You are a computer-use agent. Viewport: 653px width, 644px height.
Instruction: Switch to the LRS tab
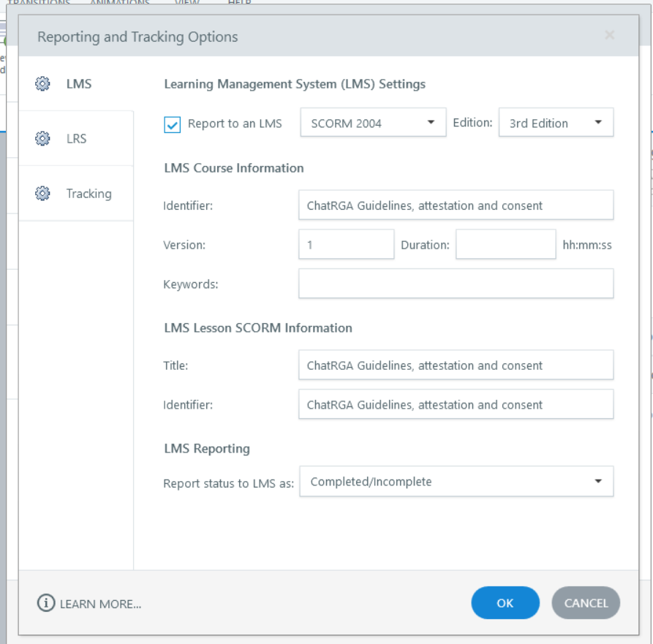tap(77, 138)
